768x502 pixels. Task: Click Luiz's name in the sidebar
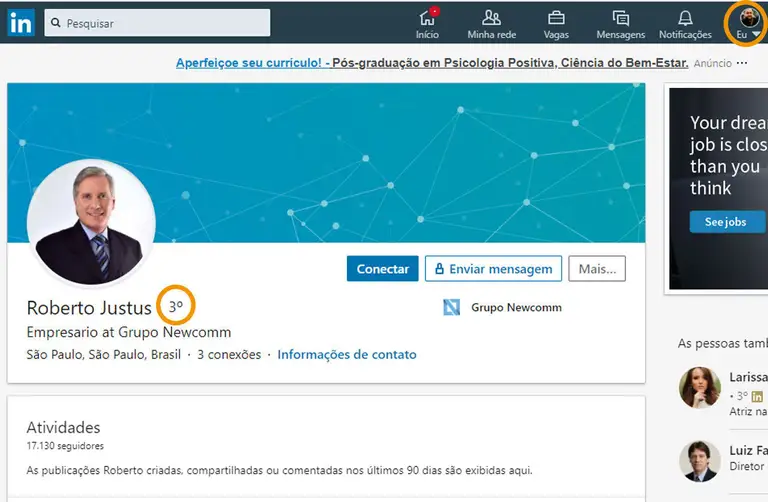pyautogui.click(x=748, y=450)
